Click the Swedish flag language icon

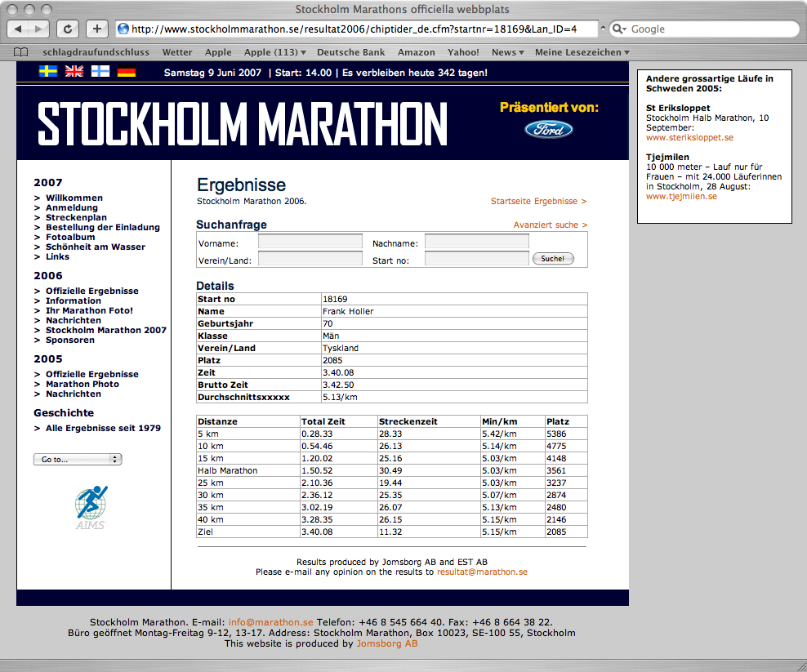coord(48,72)
